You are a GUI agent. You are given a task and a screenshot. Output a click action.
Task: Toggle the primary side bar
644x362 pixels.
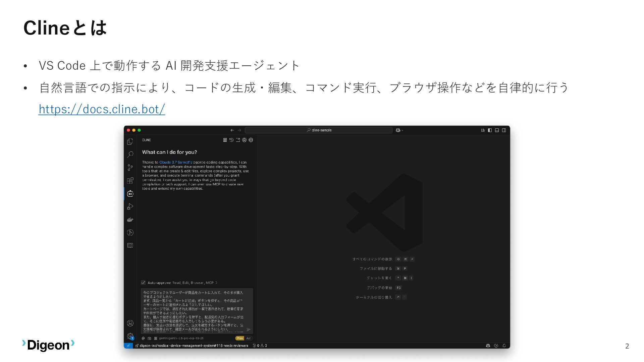[x=490, y=130]
